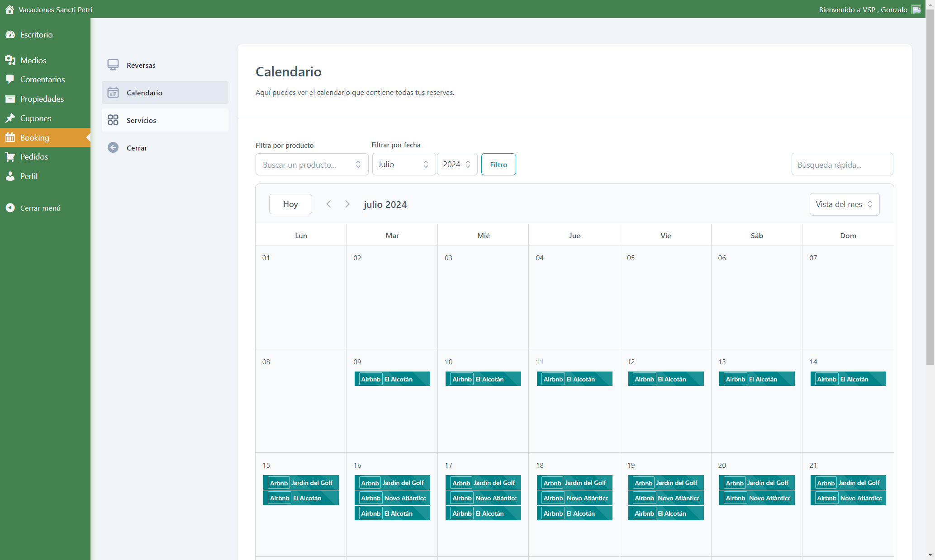Click the Cupones pin icon

[10, 118]
